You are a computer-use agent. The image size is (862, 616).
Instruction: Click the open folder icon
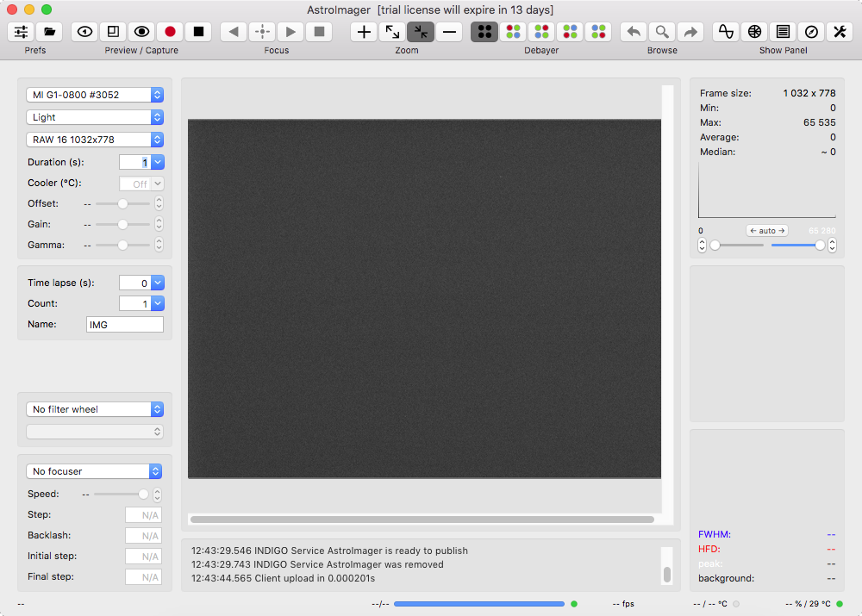(50, 32)
